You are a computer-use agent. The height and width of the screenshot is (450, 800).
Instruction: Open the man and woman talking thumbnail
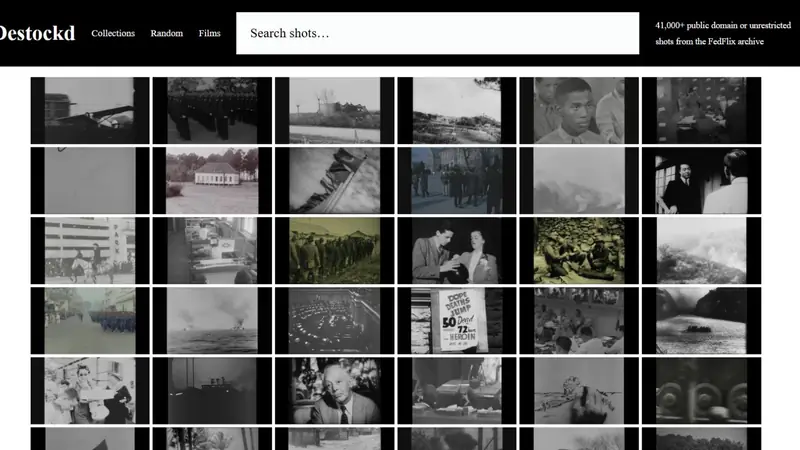[457, 251]
